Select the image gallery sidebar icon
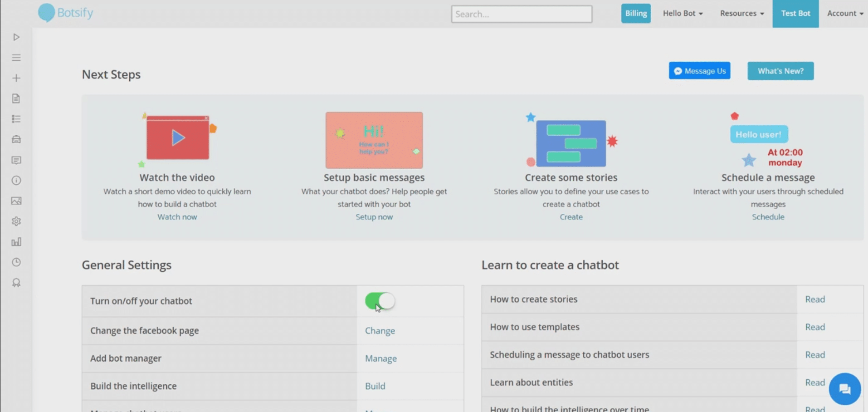The height and width of the screenshot is (412, 868). 16,201
